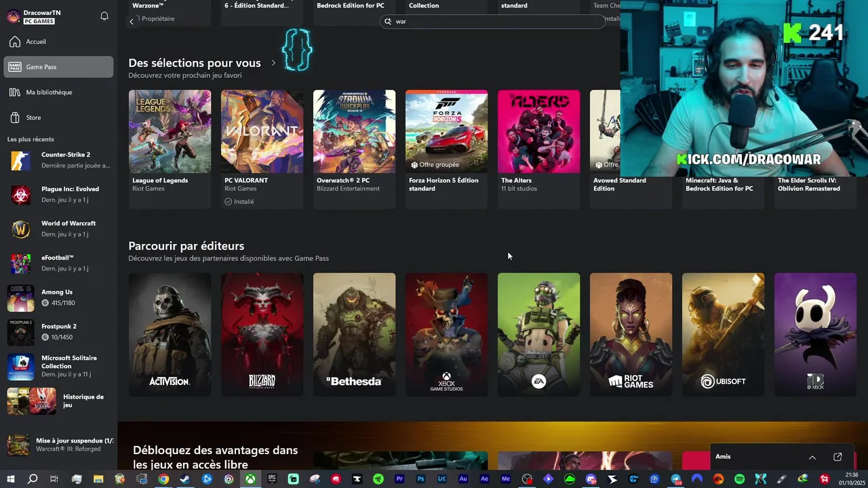Image resolution: width=868 pixels, height=488 pixels.
Task: Browse Bethesda publisher games
Action: click(354, 334)
